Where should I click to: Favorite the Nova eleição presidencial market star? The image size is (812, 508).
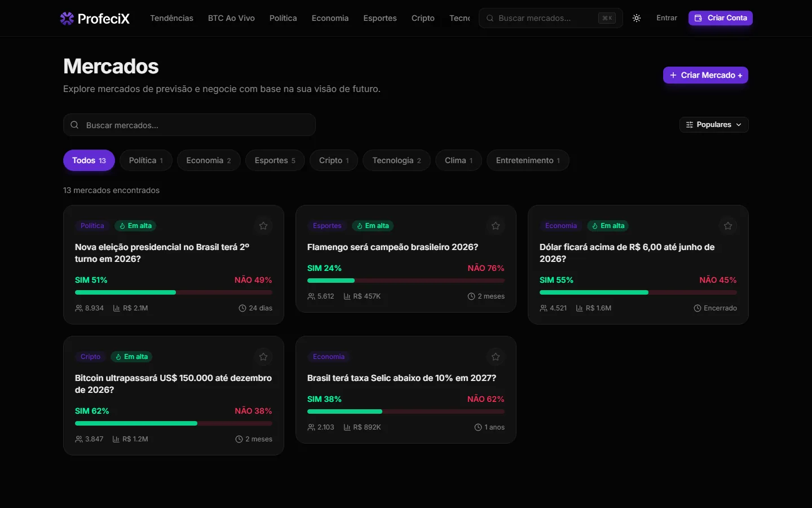pos(263,226)
